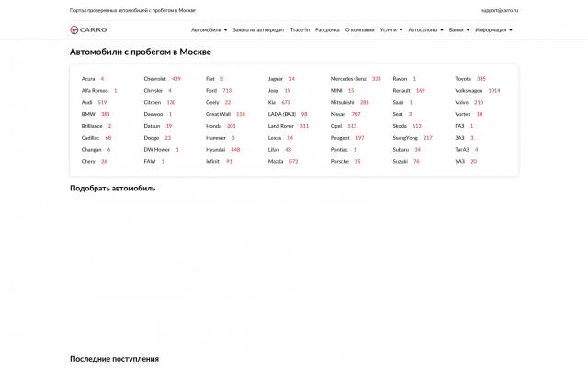Viewport: 588px width, 368px height.
Task: Go to Заявка на автокредит
Action: 258,30
